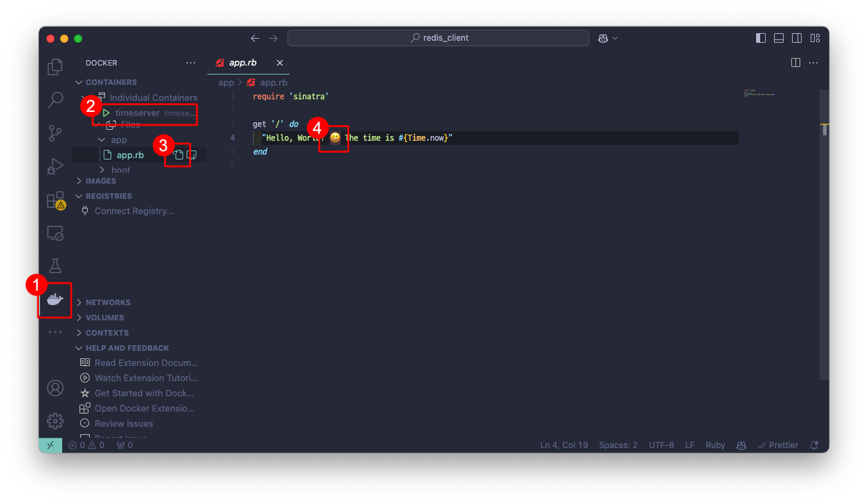Open the Docker view in the activity bar
Image resolution: width=868 pixels, height=504 pixels.
click(55, 300)
